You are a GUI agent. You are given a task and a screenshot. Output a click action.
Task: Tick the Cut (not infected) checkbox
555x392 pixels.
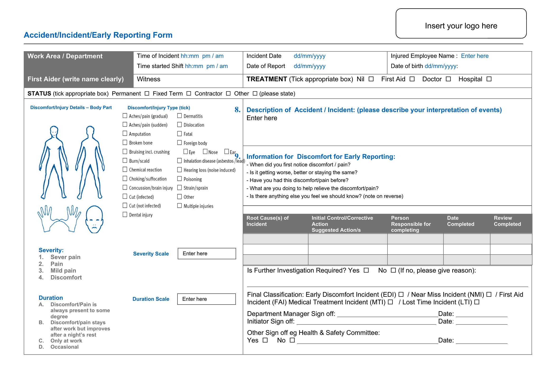pos(125,205)
